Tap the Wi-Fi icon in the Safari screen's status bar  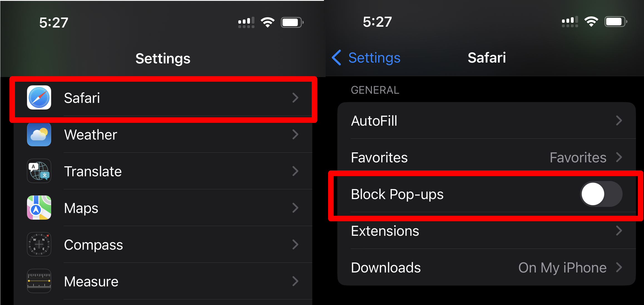(x=591, y=22)
